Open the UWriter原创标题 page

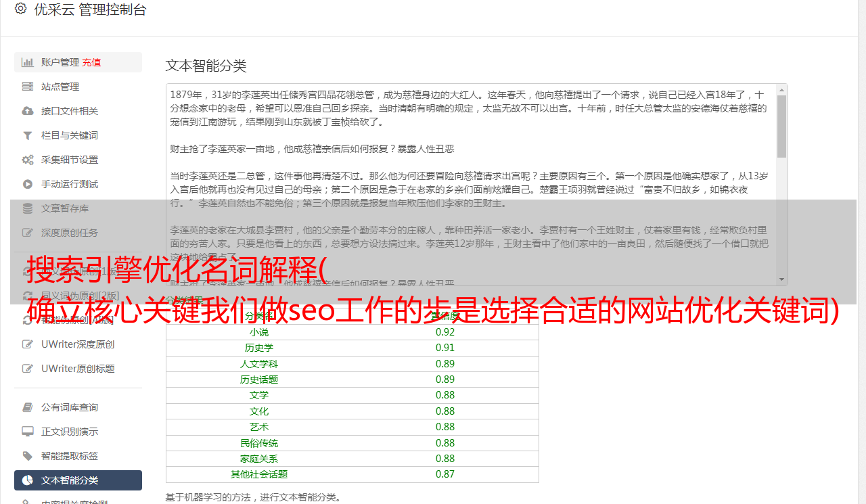[78, 369]
